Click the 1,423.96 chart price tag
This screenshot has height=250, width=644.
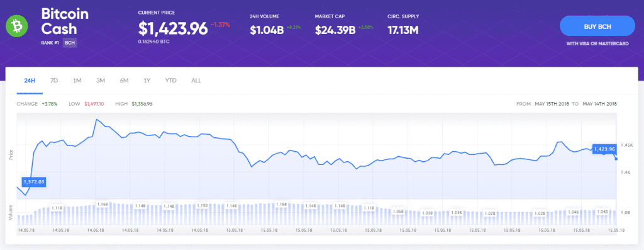point(604,149)
